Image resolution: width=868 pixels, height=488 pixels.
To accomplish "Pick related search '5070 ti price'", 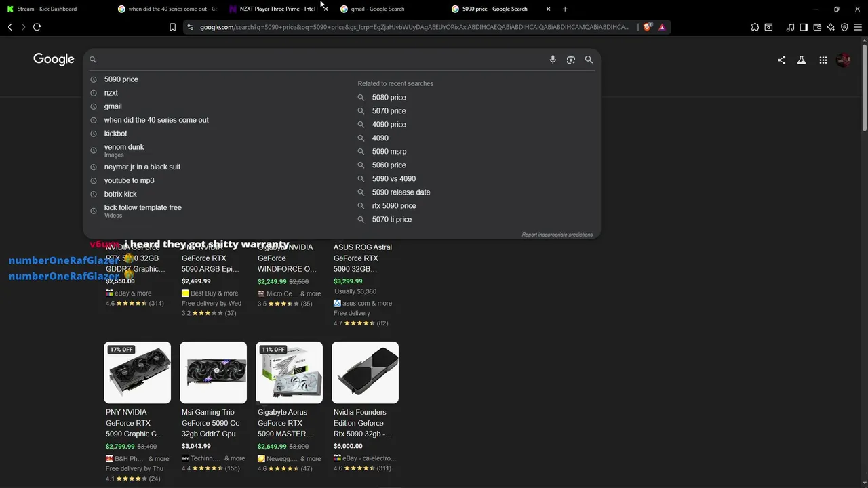I will pyautogui.click(x=391, y=220).
